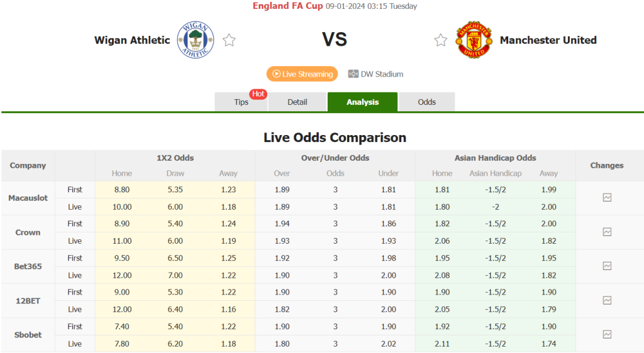Open the Odds tab

pos(427,102)
